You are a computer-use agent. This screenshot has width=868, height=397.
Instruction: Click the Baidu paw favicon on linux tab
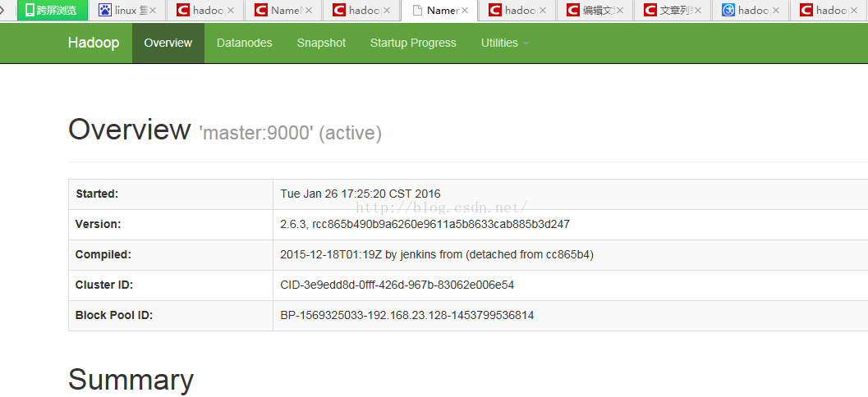coord(105,10)
